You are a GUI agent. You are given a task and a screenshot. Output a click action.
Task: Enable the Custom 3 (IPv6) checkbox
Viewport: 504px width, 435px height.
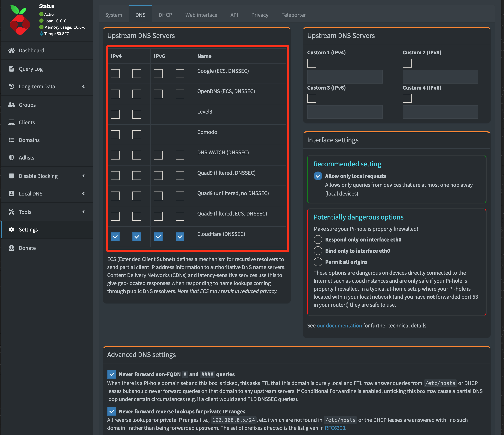[x=312, y=98]
